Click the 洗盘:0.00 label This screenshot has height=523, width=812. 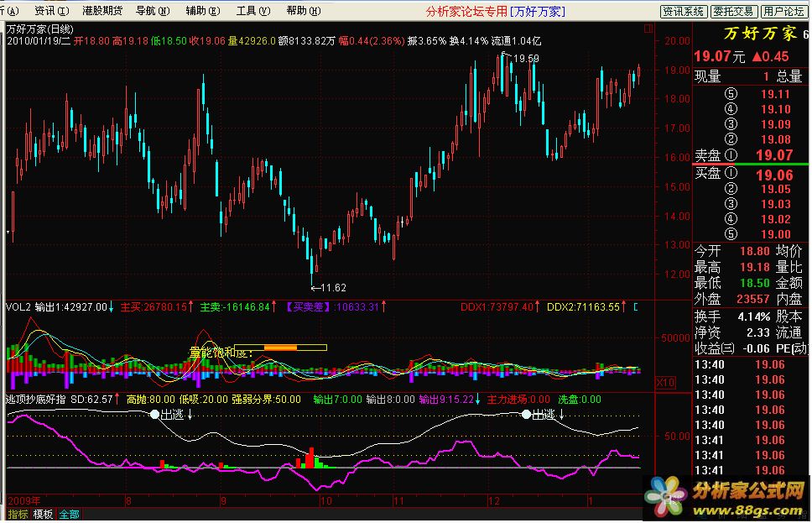point(580,399)
